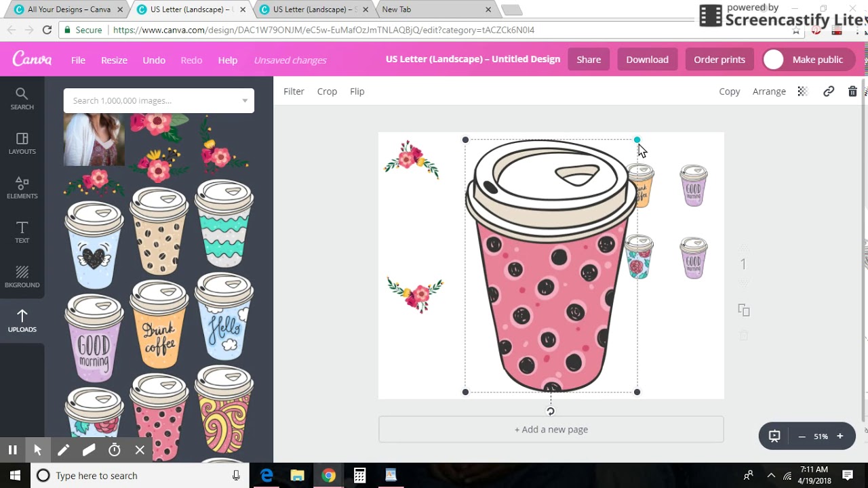Click Add a new page

[x=551, y=429]
